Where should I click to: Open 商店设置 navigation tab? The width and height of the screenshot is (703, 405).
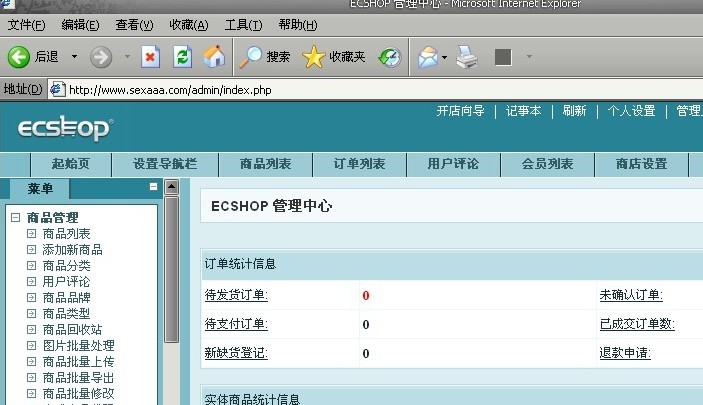[x=642, y=164]
